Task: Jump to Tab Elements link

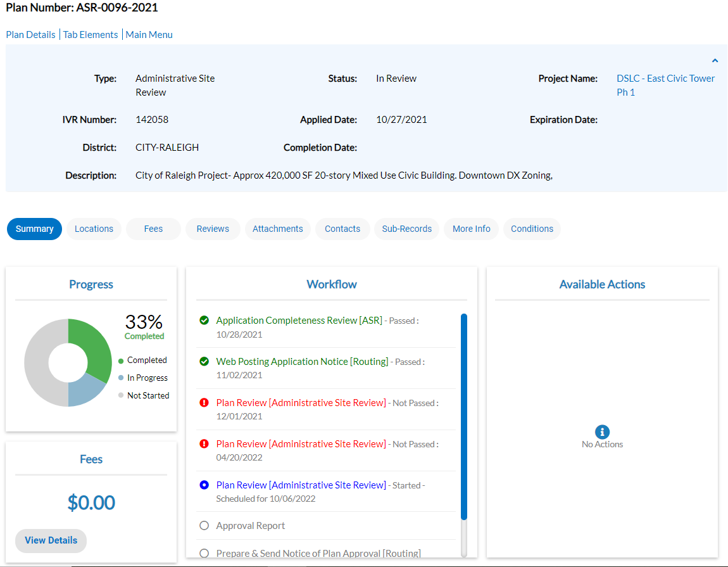Action: [91, 35]
